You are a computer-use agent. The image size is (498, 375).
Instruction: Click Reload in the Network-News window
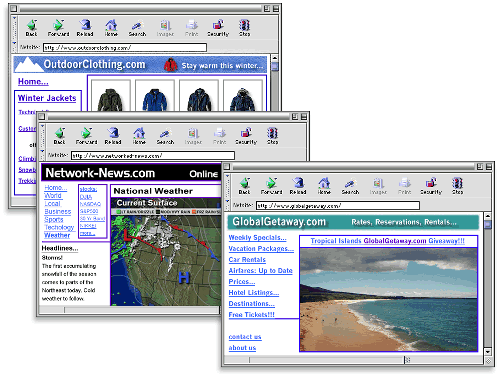[113, 136]
